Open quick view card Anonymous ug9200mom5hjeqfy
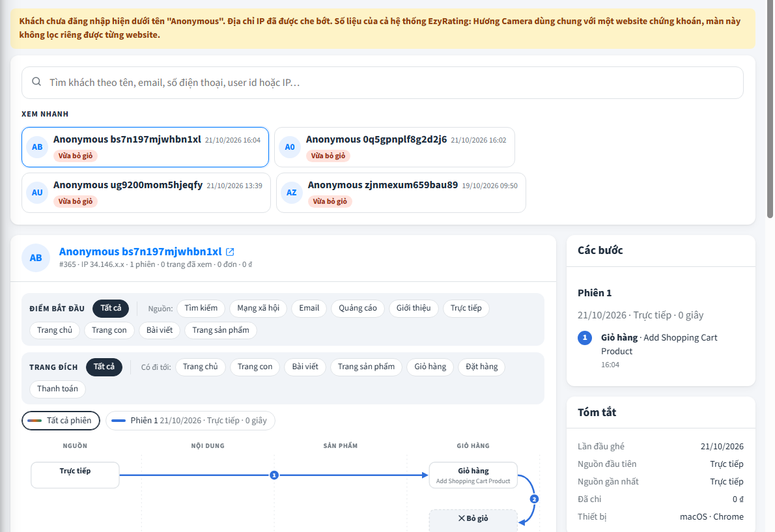Viewport: 775px width, 532px height. click(146, 193)
